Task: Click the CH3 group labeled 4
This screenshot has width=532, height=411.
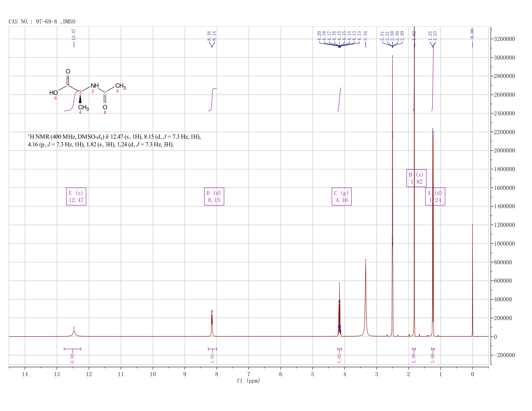Action: click(x=83, y=108)
